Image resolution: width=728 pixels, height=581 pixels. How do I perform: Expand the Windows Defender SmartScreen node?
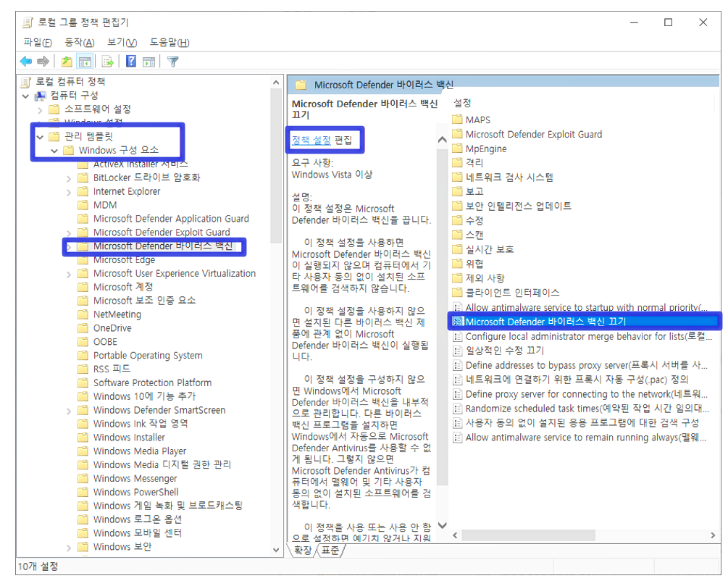point(69,411)
